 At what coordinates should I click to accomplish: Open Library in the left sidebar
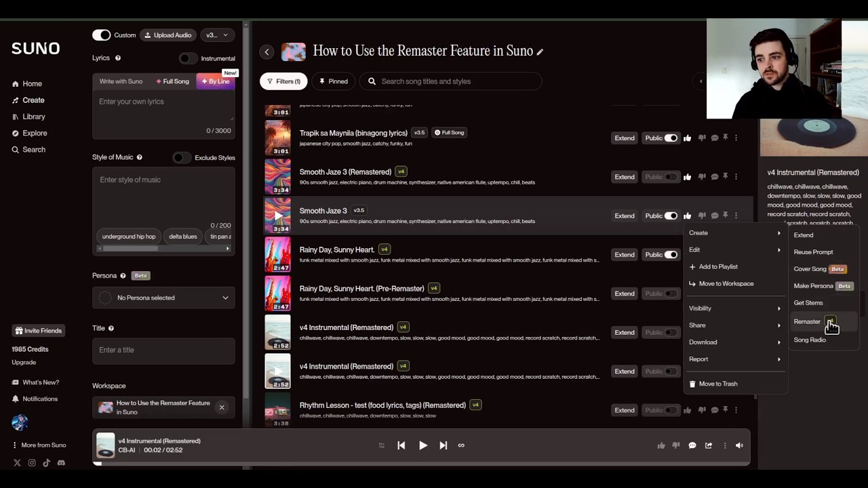[28, 117]
